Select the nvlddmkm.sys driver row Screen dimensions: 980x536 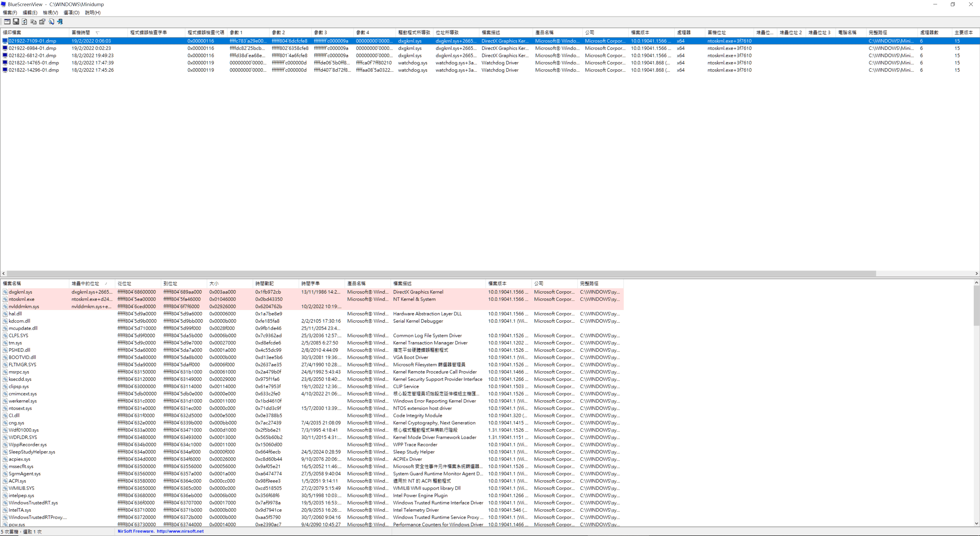23,307
